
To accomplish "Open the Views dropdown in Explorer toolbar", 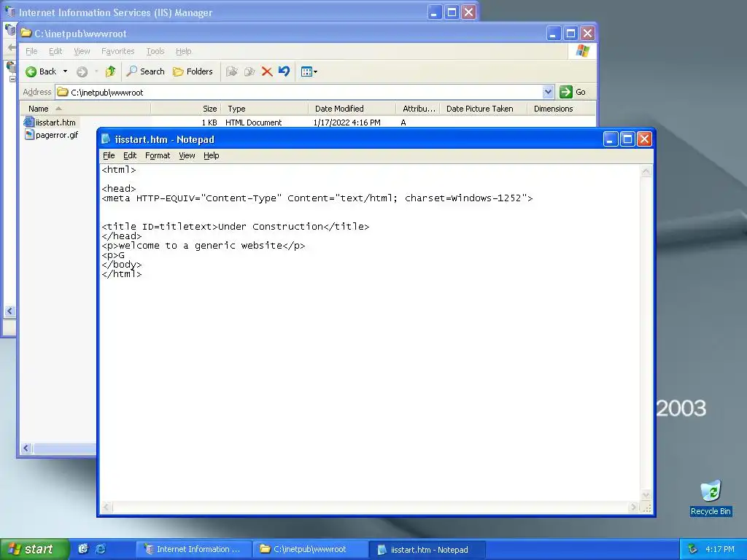I will click(309, 72).
